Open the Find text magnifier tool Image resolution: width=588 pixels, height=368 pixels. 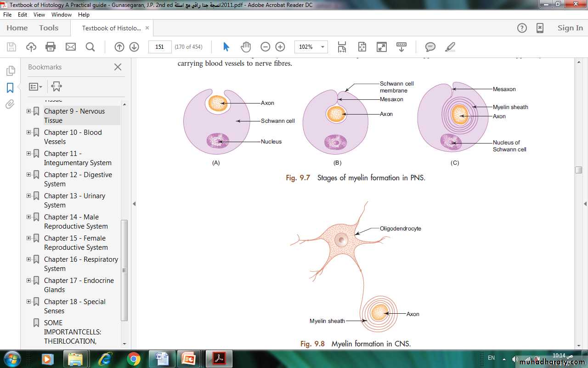[x=90, y=47]
